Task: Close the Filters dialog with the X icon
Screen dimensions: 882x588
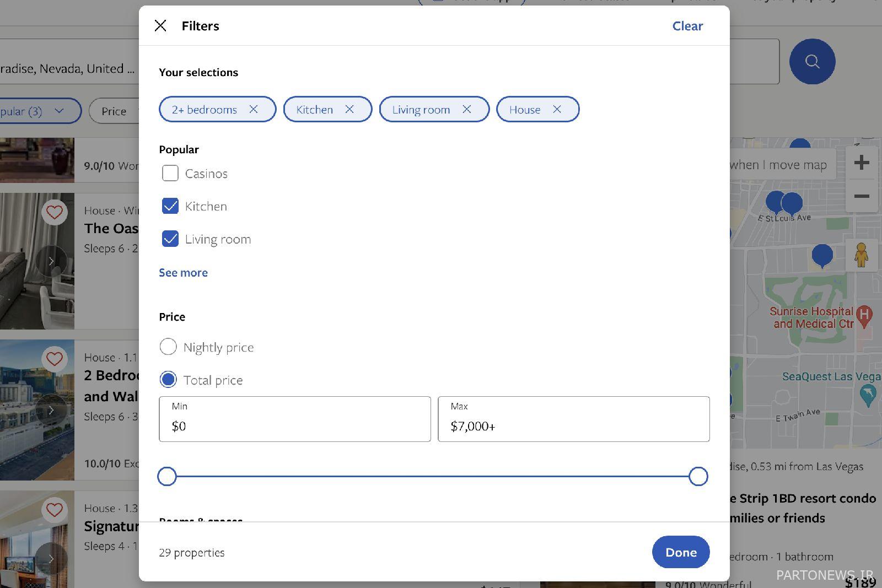Action: pos(160,26)
